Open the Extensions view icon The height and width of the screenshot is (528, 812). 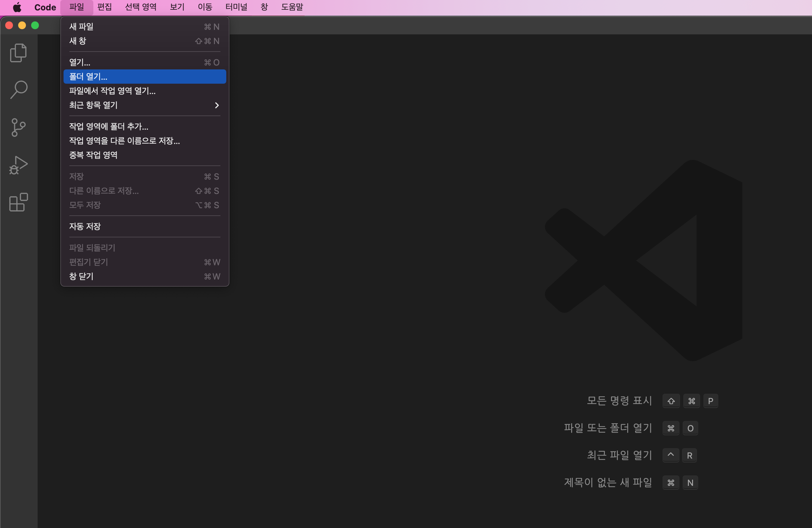(18, 202)
